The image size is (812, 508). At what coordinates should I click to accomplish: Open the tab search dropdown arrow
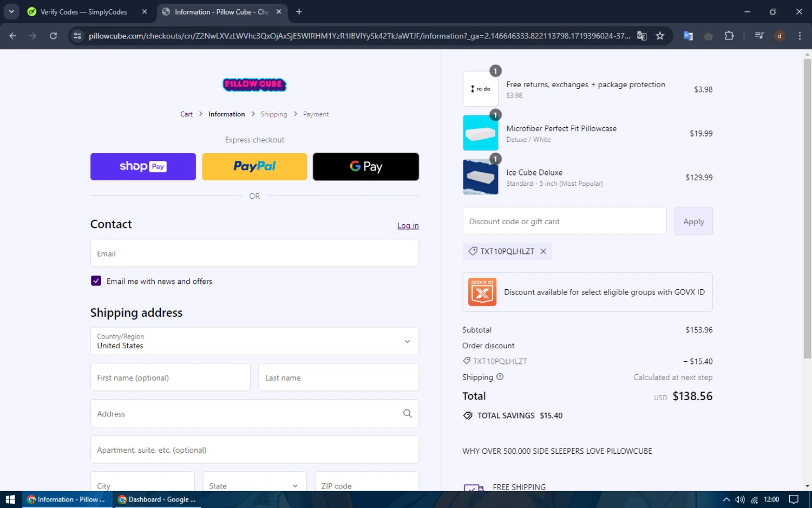pyautogui.click(x=11, y=11)
